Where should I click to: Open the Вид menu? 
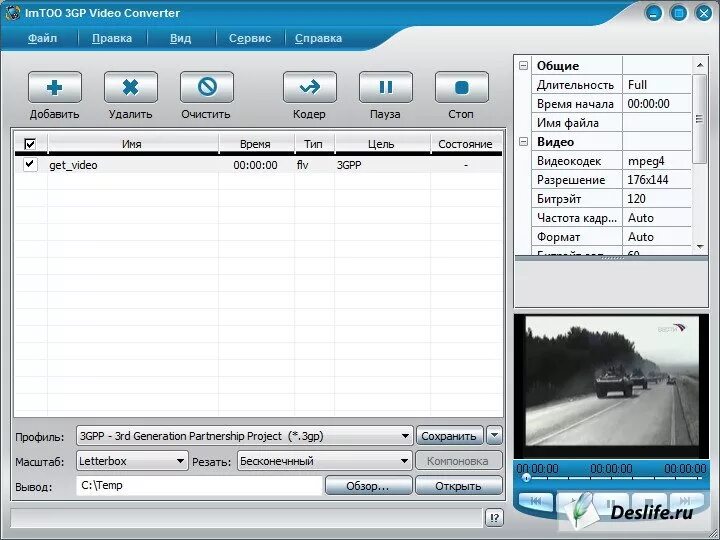pyautogui.click(x=180, y=38)
